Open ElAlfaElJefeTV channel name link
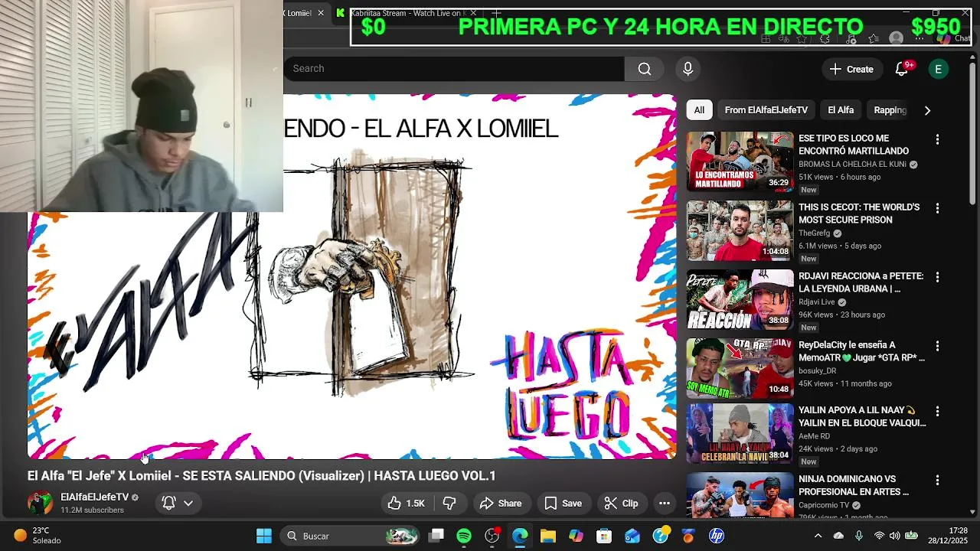Viewport: 980px width, 551px height. tap(95, 497)
